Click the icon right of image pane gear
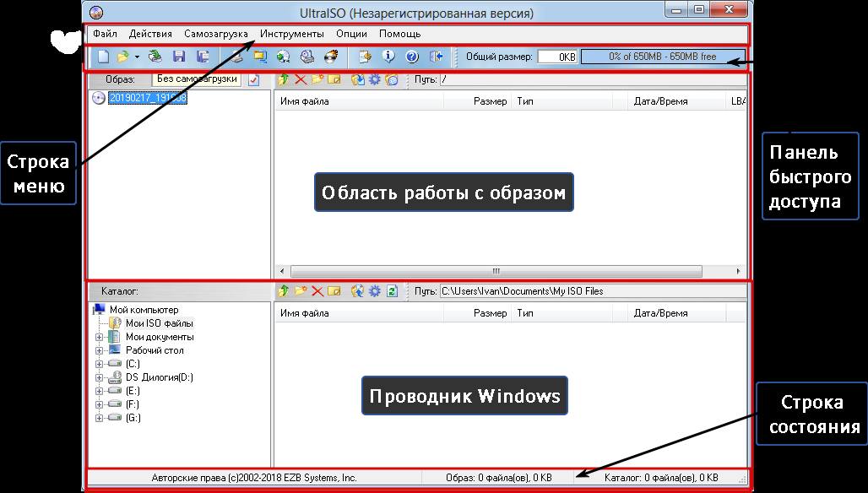This screenshot has height=493, width=868. tap(392, 79)
